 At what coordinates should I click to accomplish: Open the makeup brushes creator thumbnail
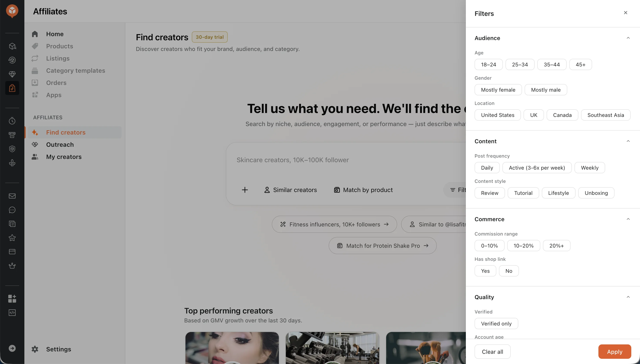426,348
